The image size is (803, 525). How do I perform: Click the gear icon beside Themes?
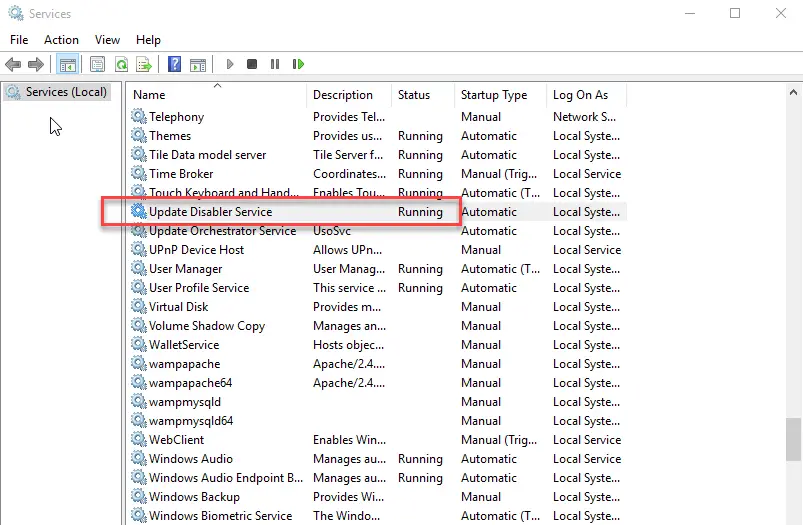click(x=139, y=135)
